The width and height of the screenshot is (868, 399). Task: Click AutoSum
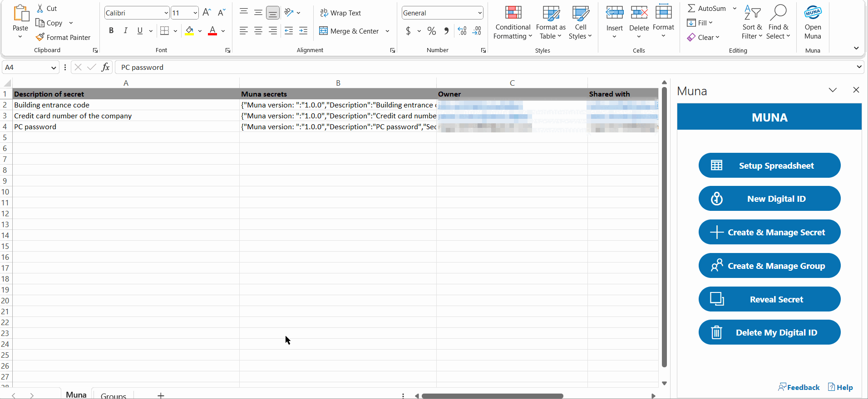point(707,8)
